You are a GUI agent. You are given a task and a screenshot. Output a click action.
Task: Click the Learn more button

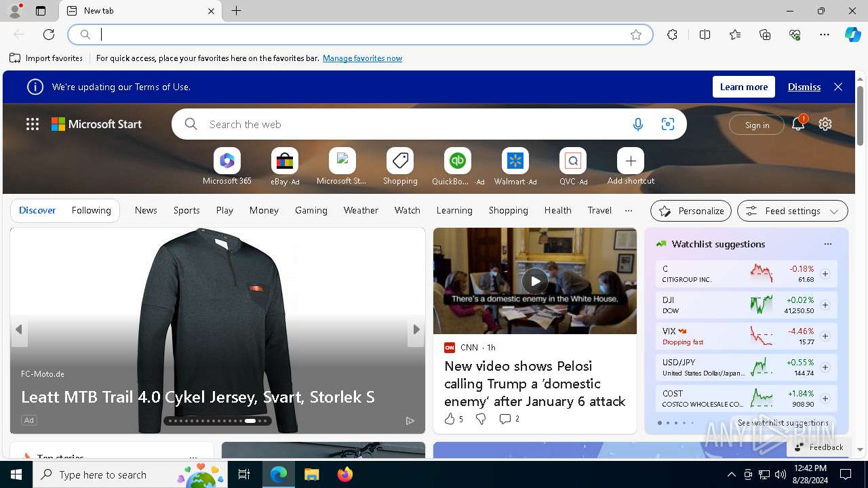click(744, 87)
